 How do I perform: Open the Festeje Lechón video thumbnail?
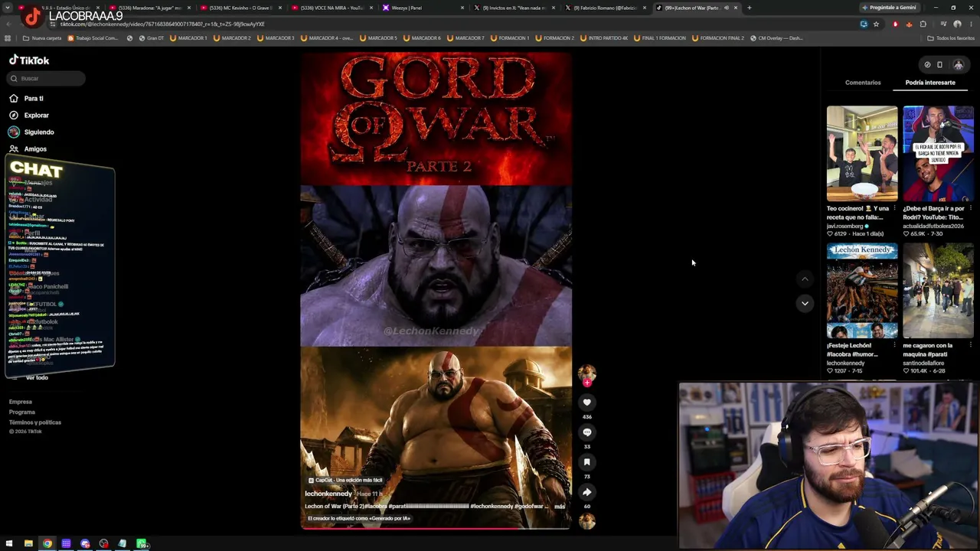[862, 291]
